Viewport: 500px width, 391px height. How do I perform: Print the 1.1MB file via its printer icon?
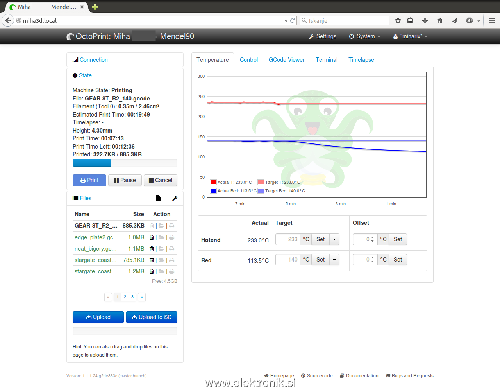(x=171, y=249)
